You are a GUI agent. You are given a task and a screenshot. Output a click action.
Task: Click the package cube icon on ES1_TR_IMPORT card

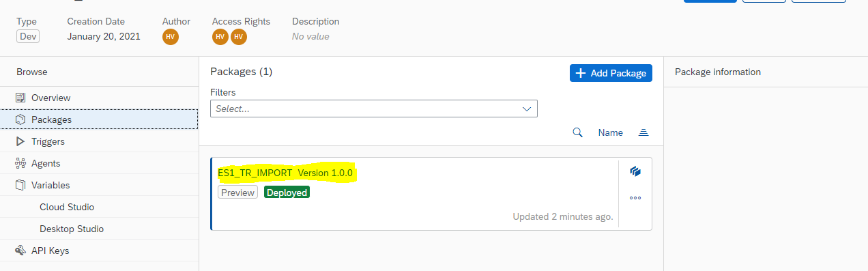tap(635, 171)
